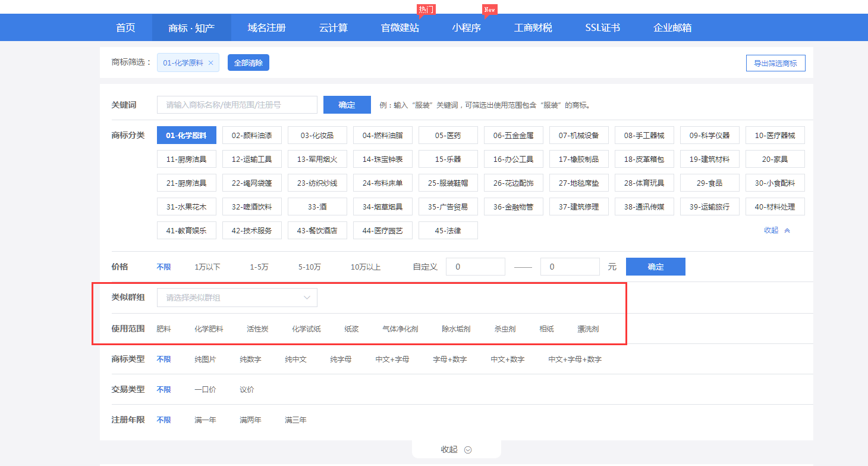Select category 01-化学原料
868x466 pixels.
click(187, 135)
